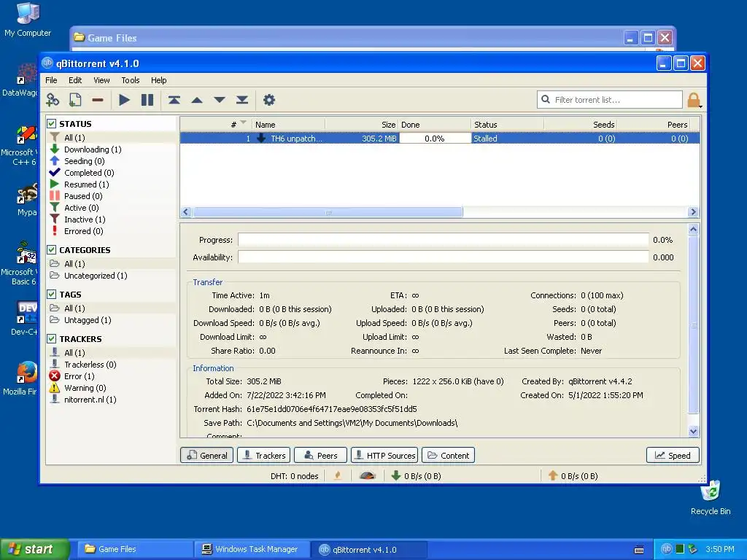The image size is (747, 560).
Task: Open Options via the gear icon
Action: (269, 100)
